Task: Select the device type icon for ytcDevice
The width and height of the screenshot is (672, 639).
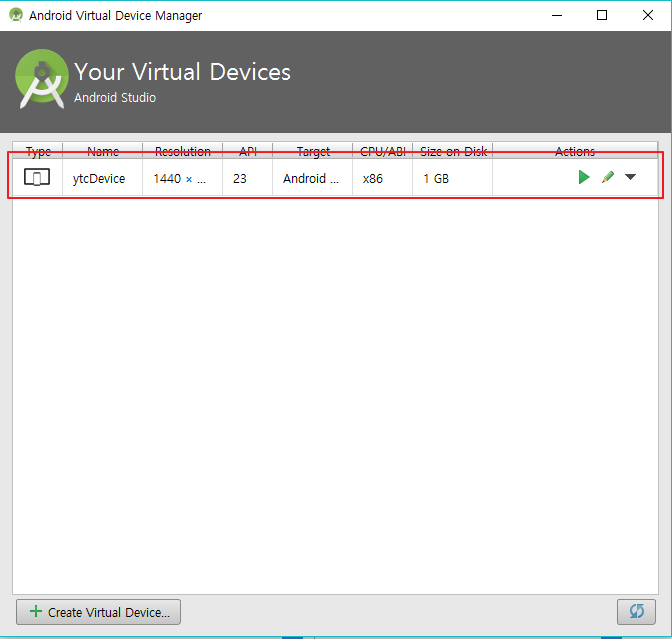Action: coord(37,177)
